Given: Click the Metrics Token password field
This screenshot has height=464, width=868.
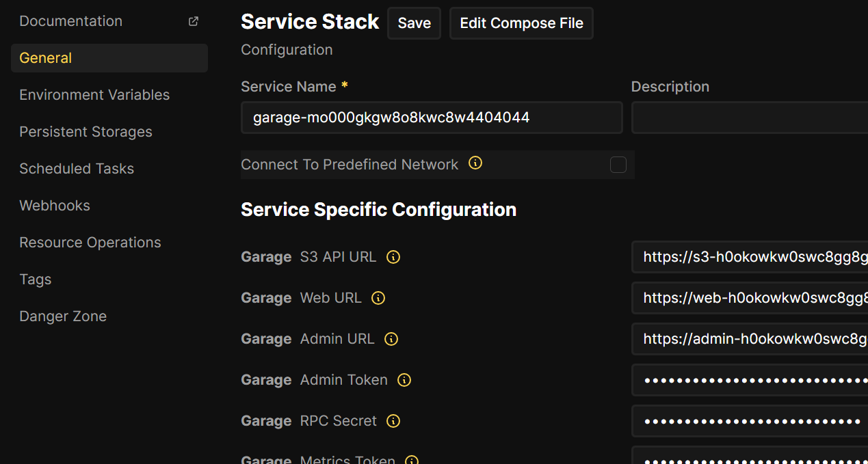Looking at the screenshot, I should [750, 455].
